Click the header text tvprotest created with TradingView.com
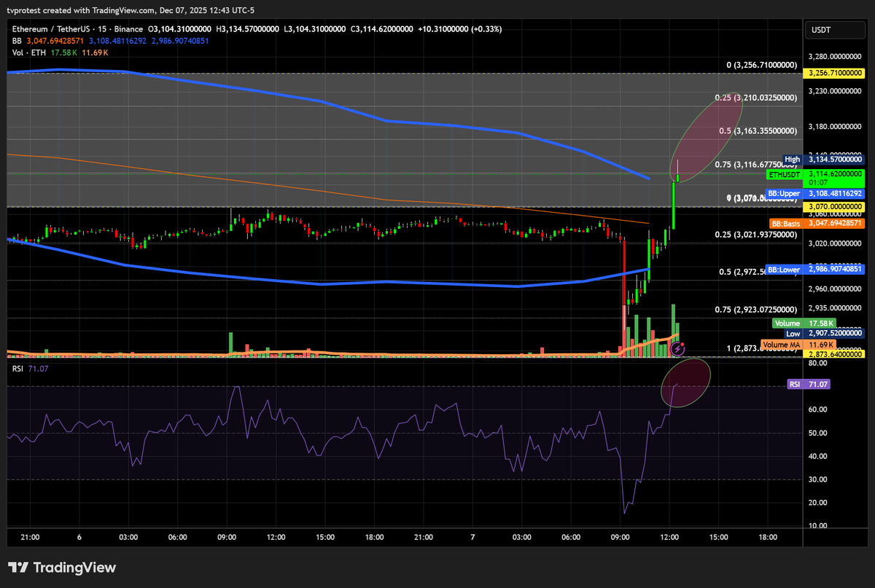The image size is (875, 588). (x=82, y=9)
